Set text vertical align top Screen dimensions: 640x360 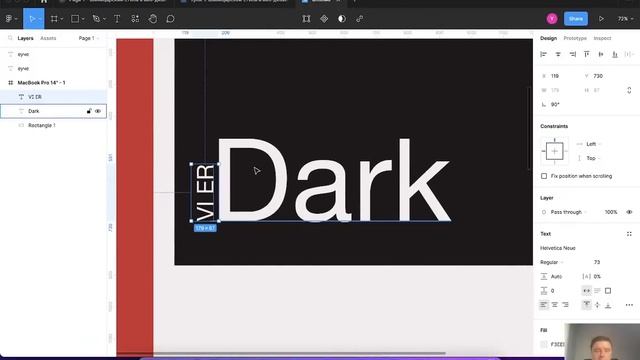(587, 305)
